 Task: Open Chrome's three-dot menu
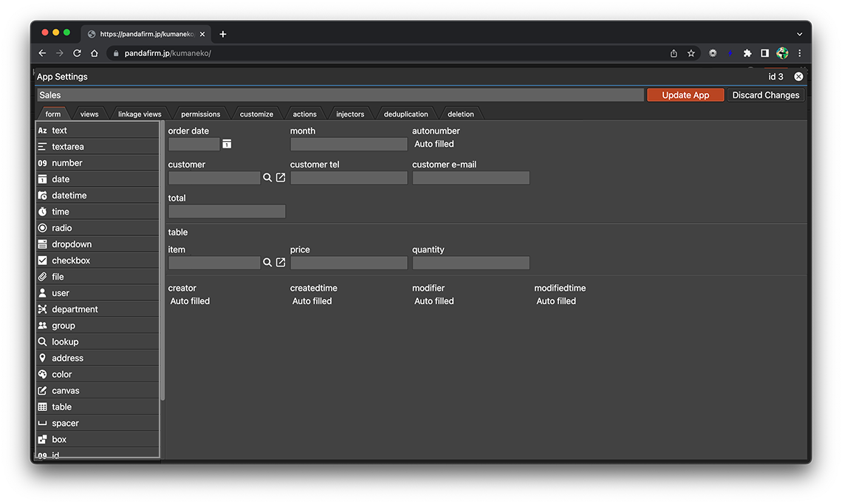pyautogui.click(x=799, y=53)
